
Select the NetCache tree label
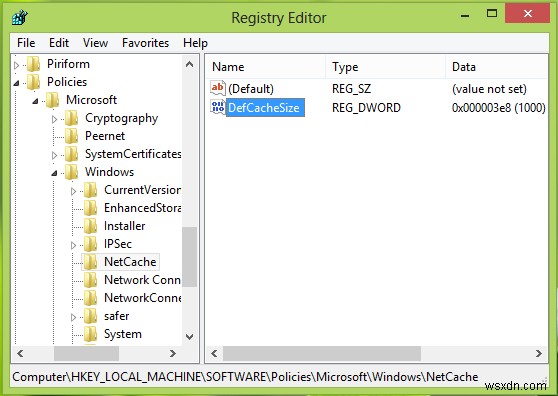[x=130, y=262]
